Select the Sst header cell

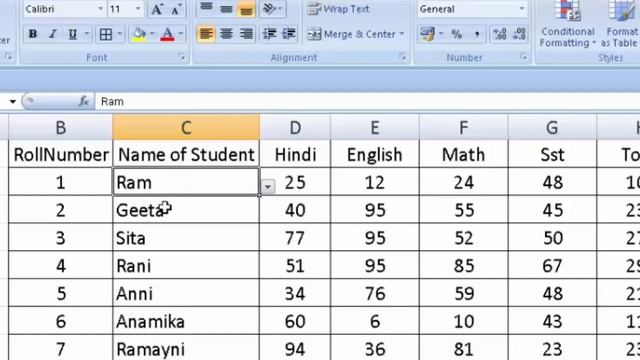coord(552,154)
